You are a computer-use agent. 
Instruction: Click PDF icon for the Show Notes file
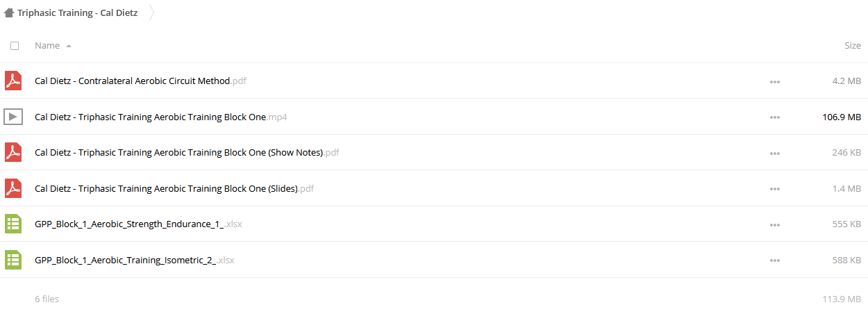tap(12, 152)
